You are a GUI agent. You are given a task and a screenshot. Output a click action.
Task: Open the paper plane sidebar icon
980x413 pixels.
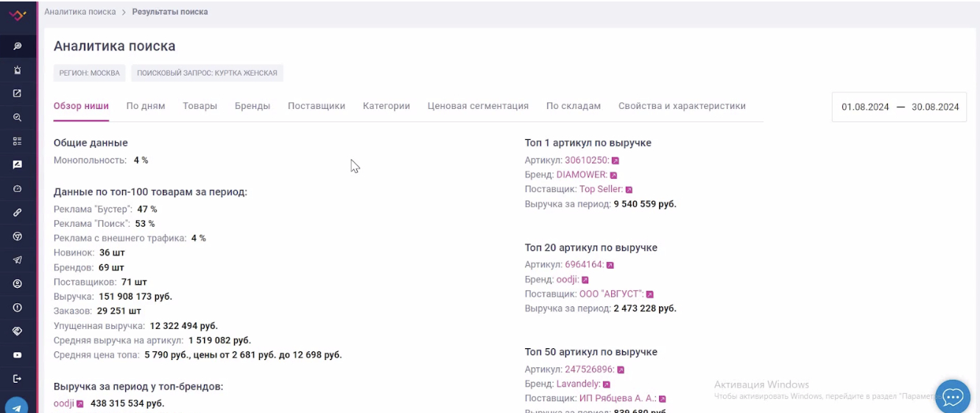(x=17, y=260)
